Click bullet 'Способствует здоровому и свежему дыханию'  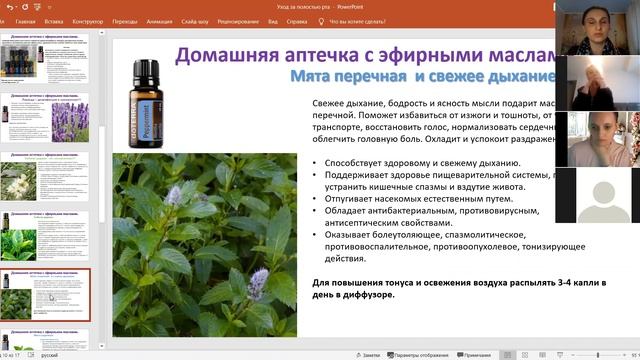point(422,163)
